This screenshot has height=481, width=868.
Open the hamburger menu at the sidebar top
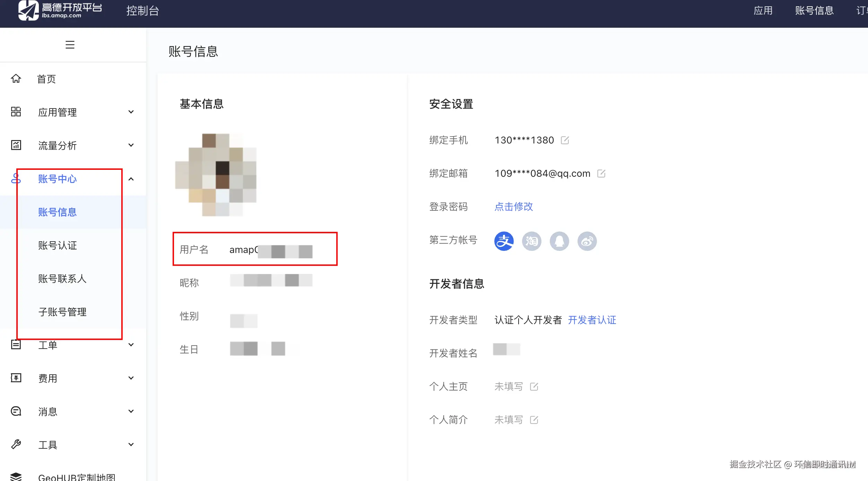click(x=70, y=44)
